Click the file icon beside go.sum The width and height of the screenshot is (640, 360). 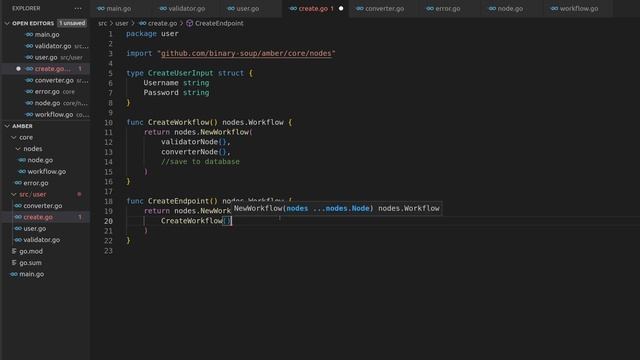(14, 263)
